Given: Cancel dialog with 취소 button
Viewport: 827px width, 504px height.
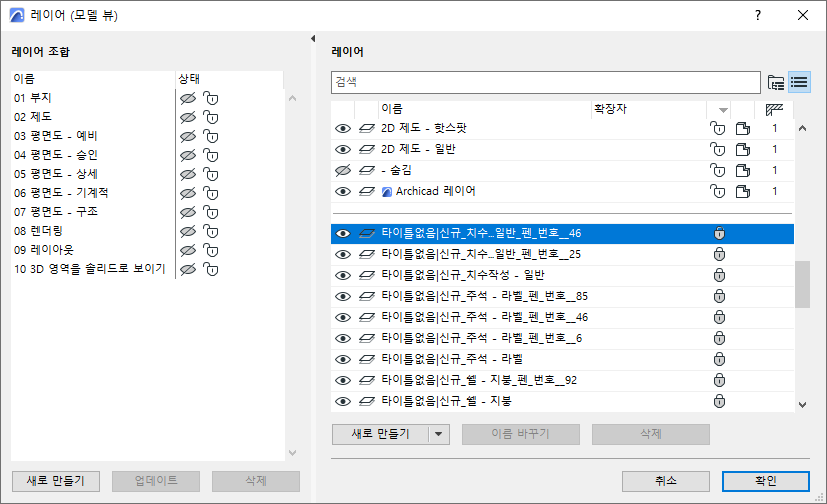Looking at the screenshot, I should coord(666,481).
